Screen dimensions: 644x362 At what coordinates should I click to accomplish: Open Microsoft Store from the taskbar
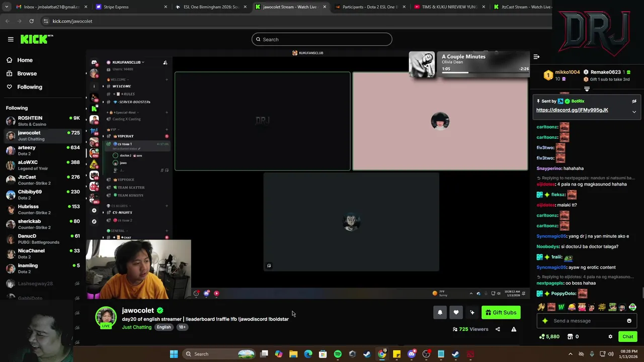tap(323, 354)
